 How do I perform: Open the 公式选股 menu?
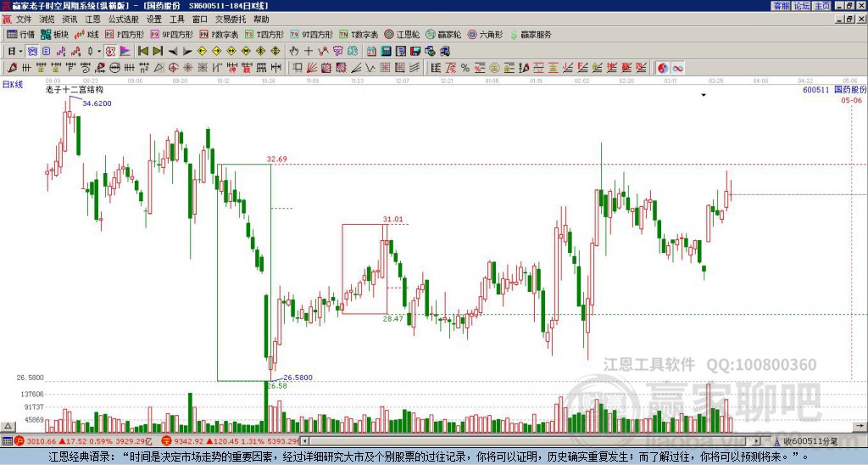pos(124,20)
